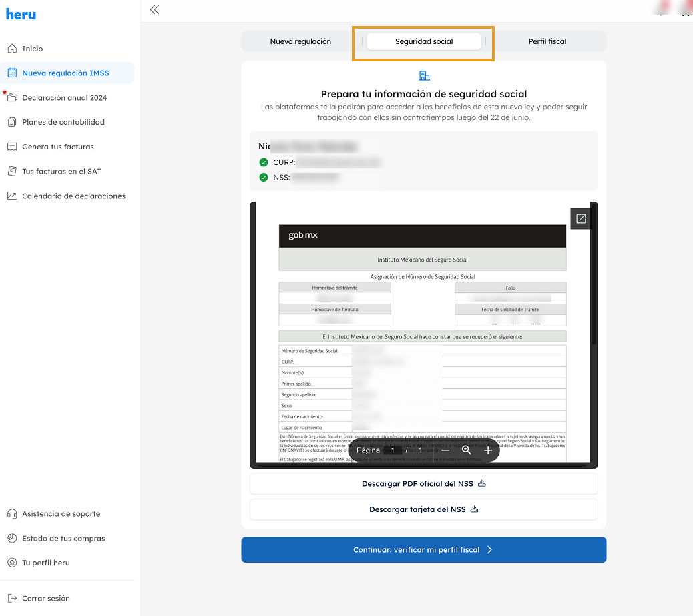This screenshot has width=693, height=616.
Task: Click the green check beside CURP
Action: click(264, 162)
